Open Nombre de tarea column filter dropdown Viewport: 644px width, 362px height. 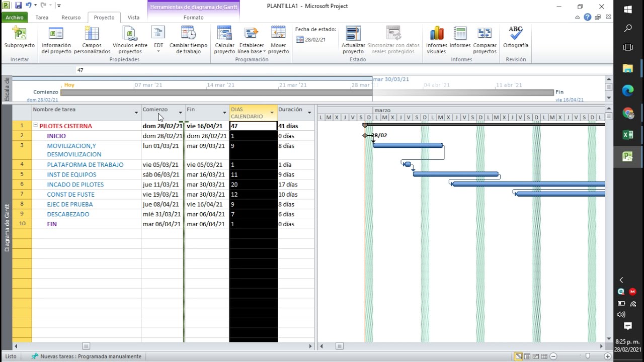(136, 113)
